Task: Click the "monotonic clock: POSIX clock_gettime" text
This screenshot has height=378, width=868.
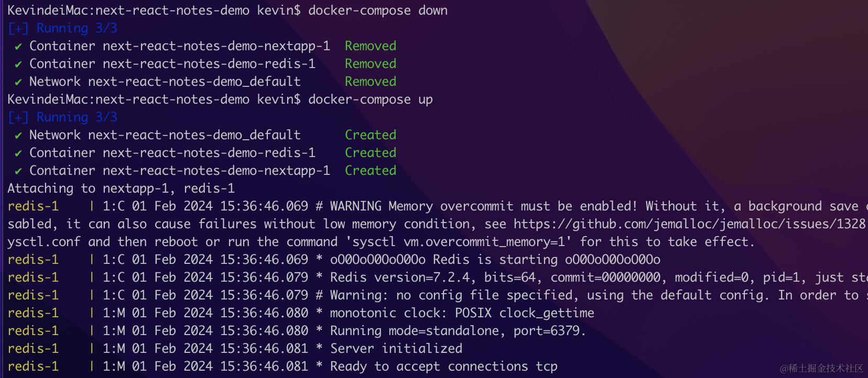Action: [462, 313]
